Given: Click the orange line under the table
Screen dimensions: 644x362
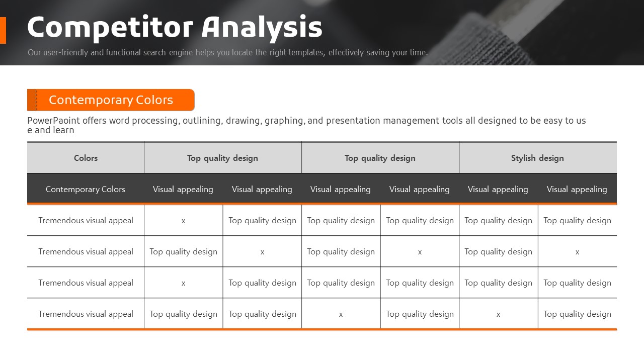Looking at the screenshot, I should (x=322, y=329).
